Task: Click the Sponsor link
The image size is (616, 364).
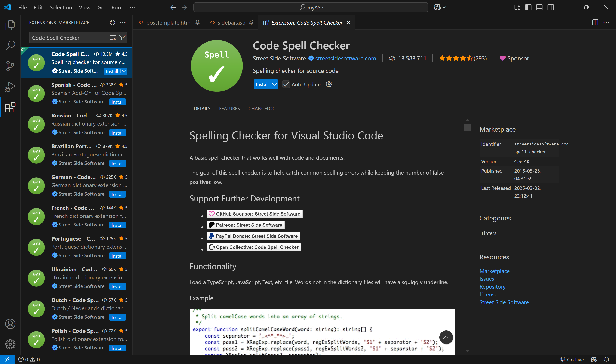Action: (x=514, y=58)
